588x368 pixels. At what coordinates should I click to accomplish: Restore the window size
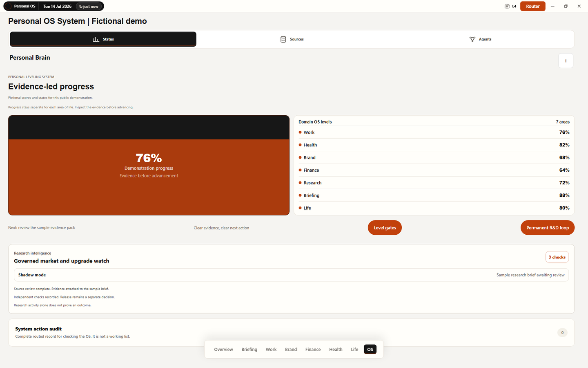point(566,6)
